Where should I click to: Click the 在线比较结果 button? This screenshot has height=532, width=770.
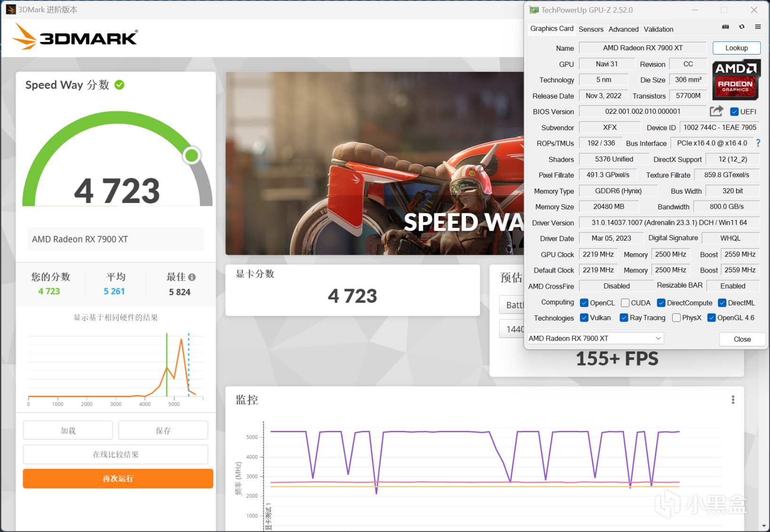[116, 454]
